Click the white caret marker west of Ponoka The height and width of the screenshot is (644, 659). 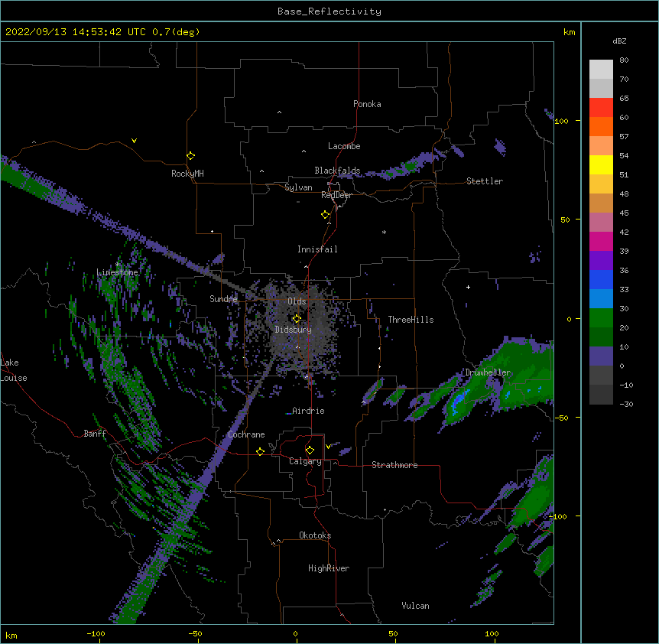click(279, 112)
